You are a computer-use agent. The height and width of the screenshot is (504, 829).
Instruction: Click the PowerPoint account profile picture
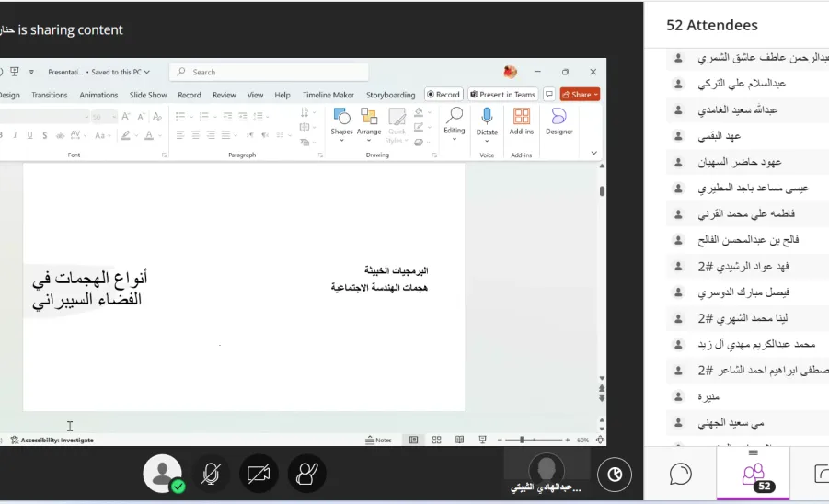pyautogui.click(x=511, y=72)
